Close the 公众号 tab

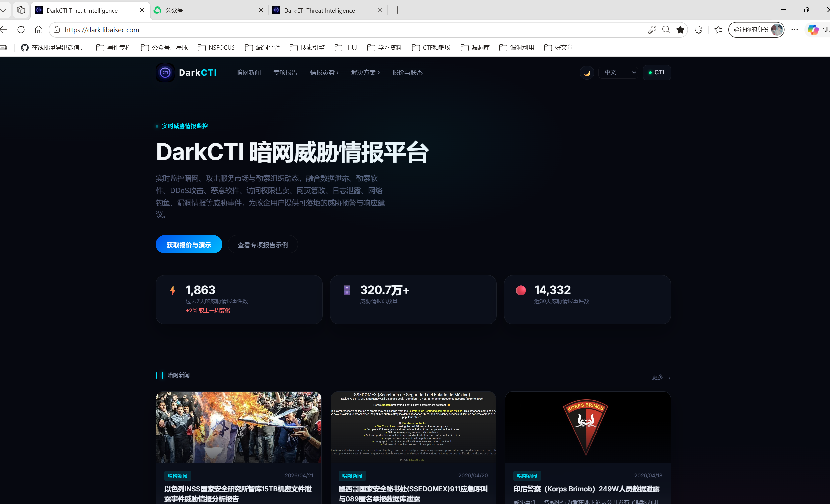(261, 10)
